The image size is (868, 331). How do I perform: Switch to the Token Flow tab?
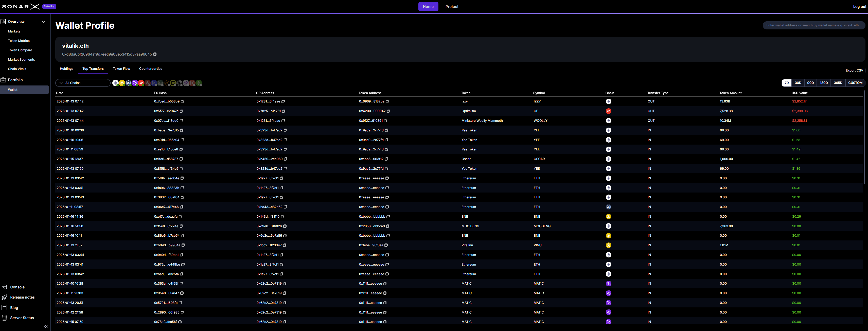121,69
